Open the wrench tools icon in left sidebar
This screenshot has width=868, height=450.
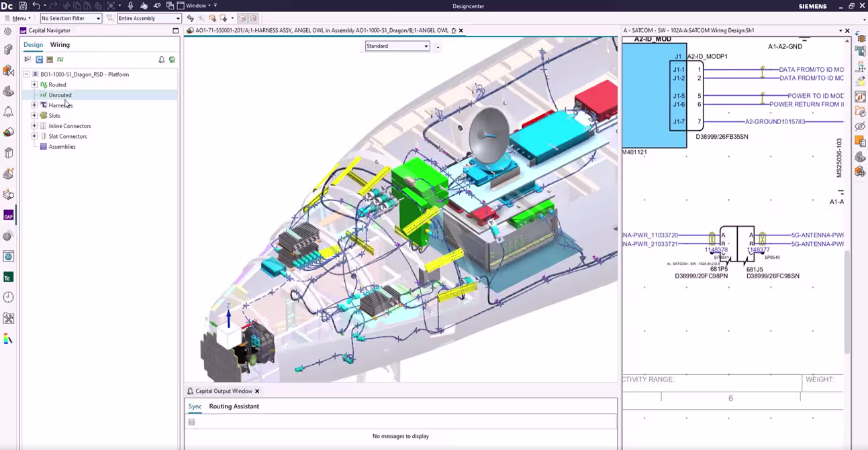[8, 318]
